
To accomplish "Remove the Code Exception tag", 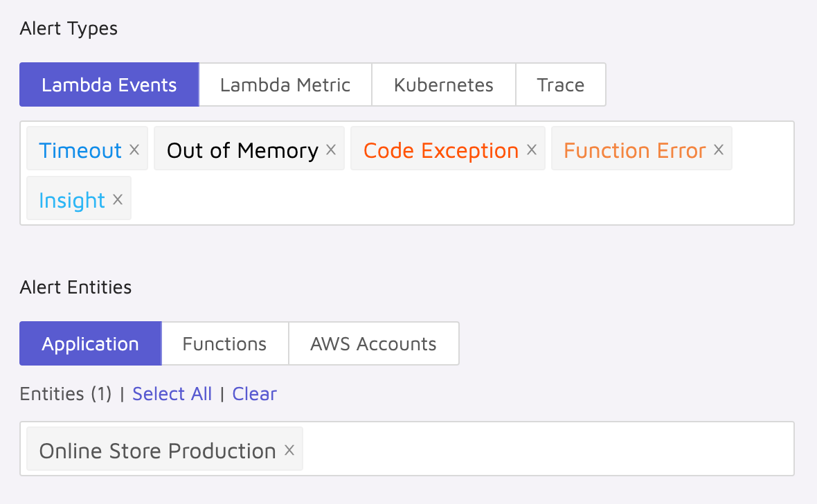I will (x=532, y=150).
